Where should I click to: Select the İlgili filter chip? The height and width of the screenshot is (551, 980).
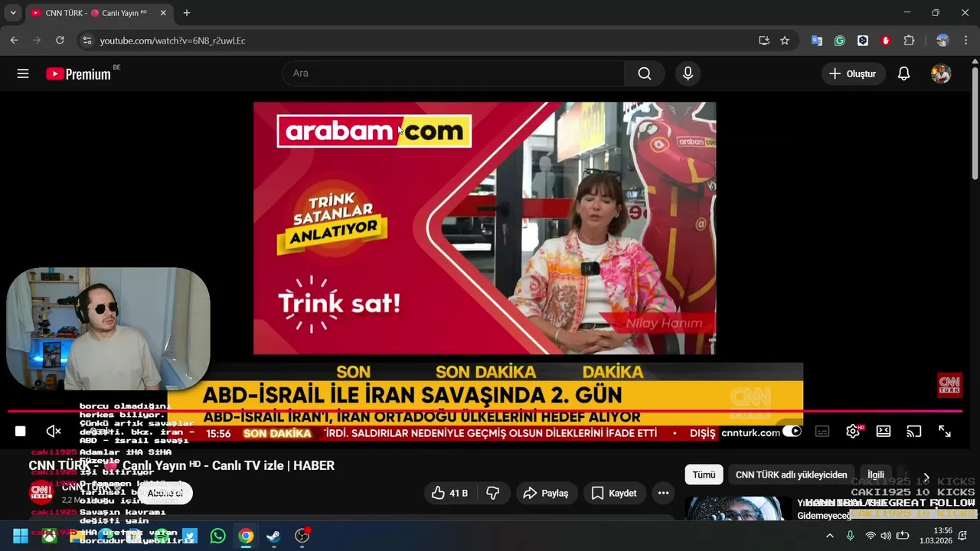[875, 474]
